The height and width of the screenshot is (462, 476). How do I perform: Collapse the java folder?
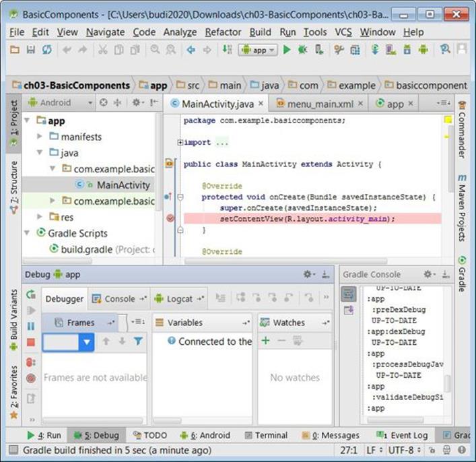pyautogui.click(x=40, y=152)
